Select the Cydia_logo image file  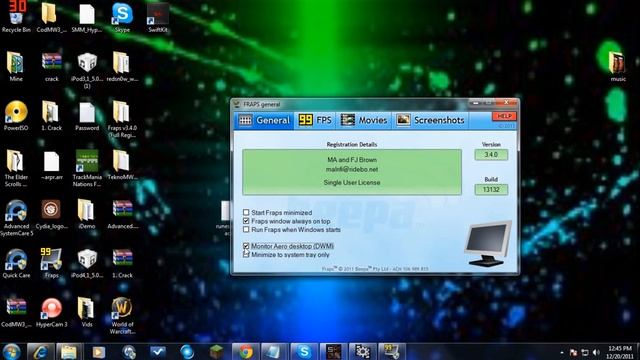click(51, 214)
